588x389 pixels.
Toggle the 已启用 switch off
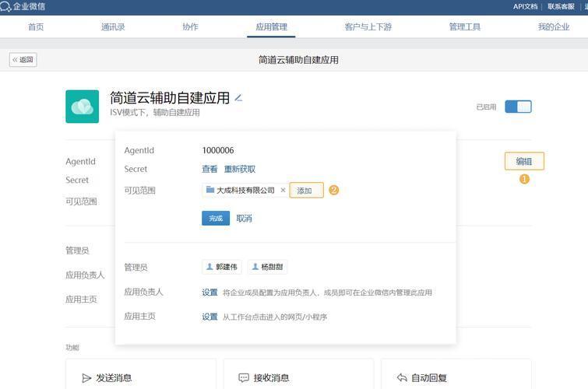click(518, 107)
